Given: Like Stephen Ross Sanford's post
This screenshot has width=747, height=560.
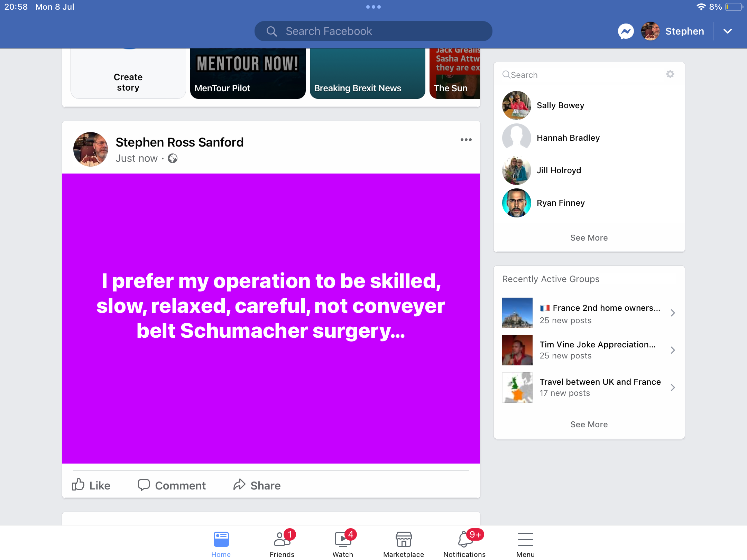Looking at the screenshot, I should pos(91,485).
